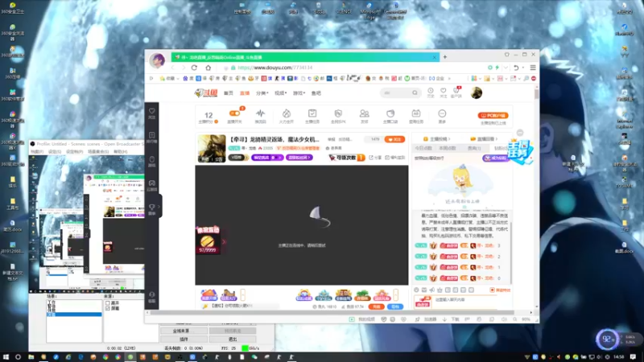Open the user avatar in the Douyu header
This screenshot has height=362, width=644.
coord(477,93)
